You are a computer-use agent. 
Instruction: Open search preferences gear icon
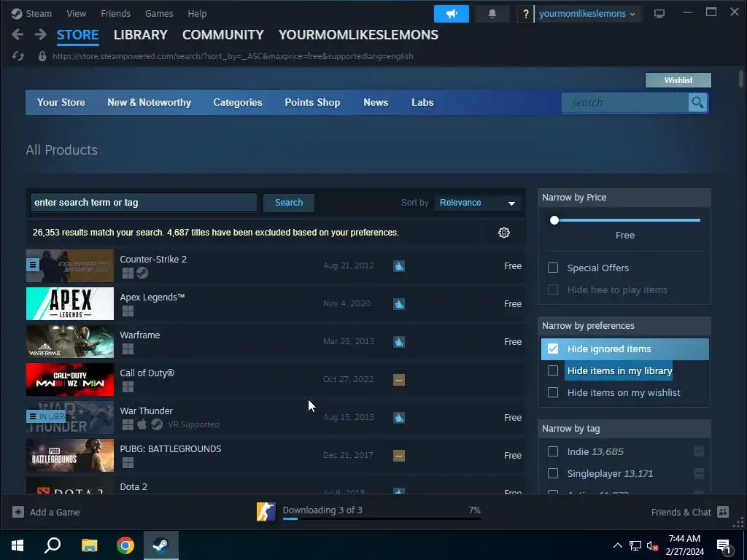503,233
